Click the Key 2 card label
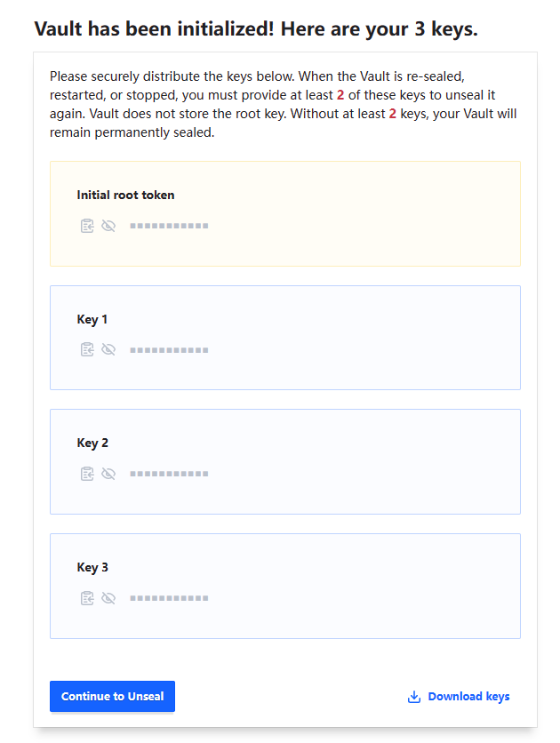This screenshot has height=743, width=560. 92,443
